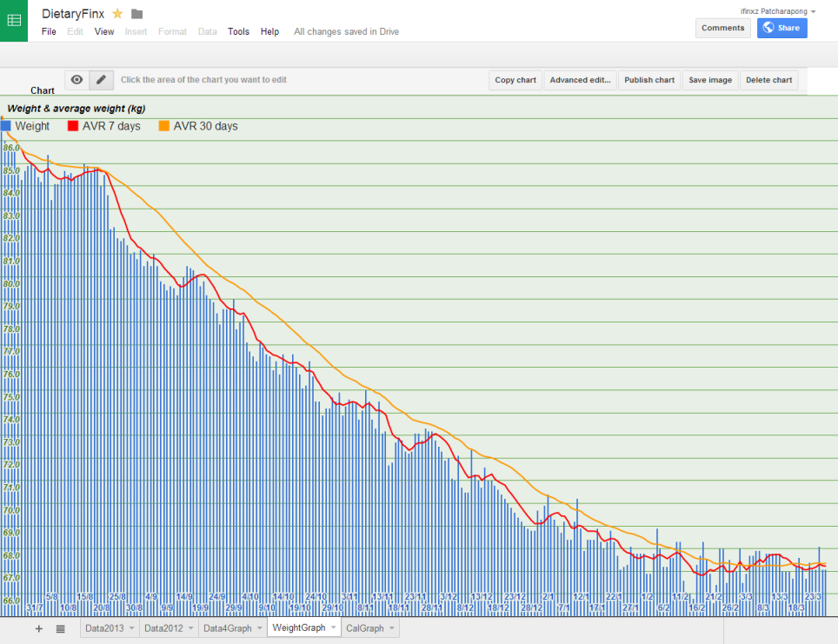Expand the WeightGraph tab dropdown arrow

click(x=334, y=627)
